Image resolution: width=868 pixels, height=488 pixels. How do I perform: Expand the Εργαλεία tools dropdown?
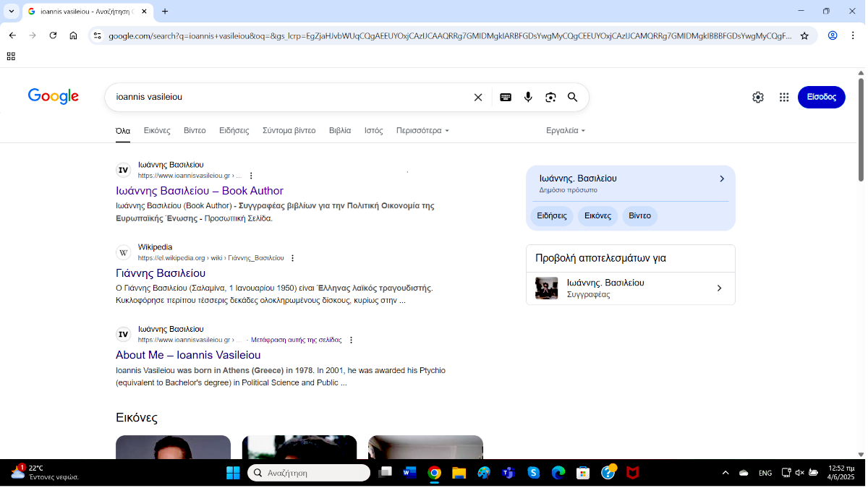tap(566, 131)
